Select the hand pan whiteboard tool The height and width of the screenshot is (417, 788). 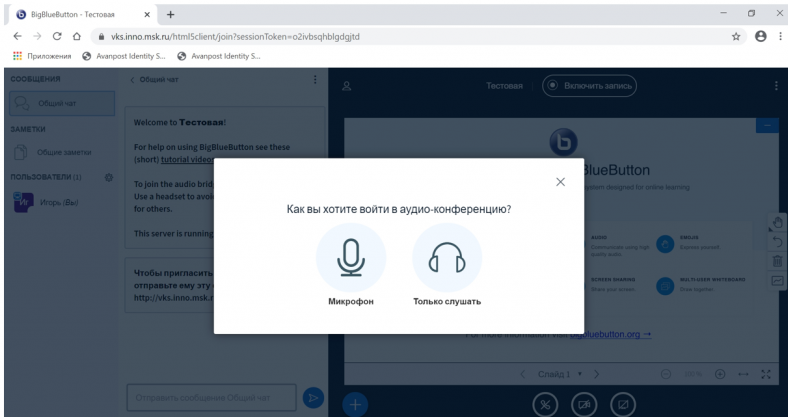pyautogui.click(x=778, y=221)
